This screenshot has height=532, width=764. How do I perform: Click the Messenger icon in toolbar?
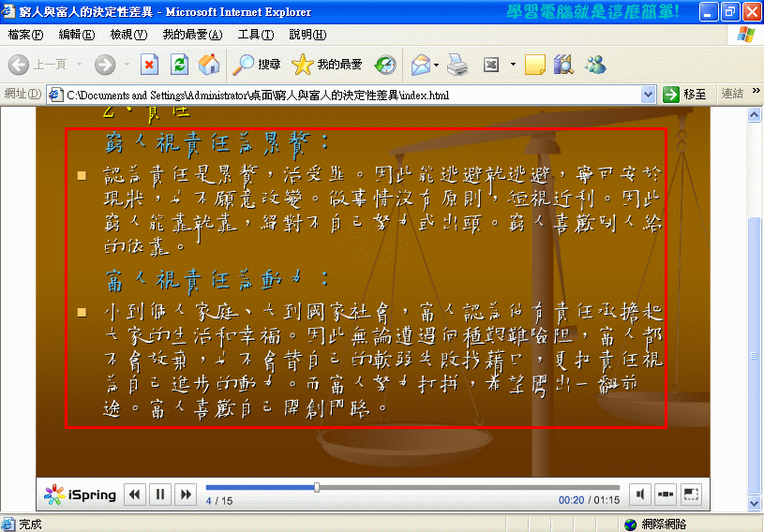click(x=595, y=65)
